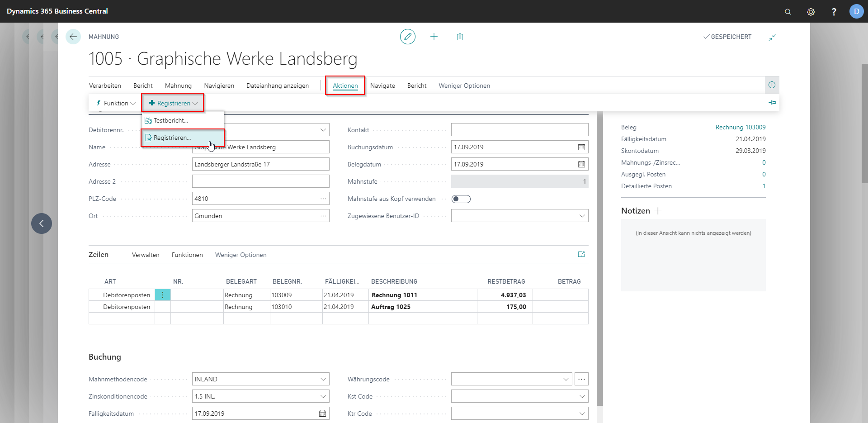Select the Belegnr. cell 103010
The height and width of the screenshot is (423, 868).
296,307
